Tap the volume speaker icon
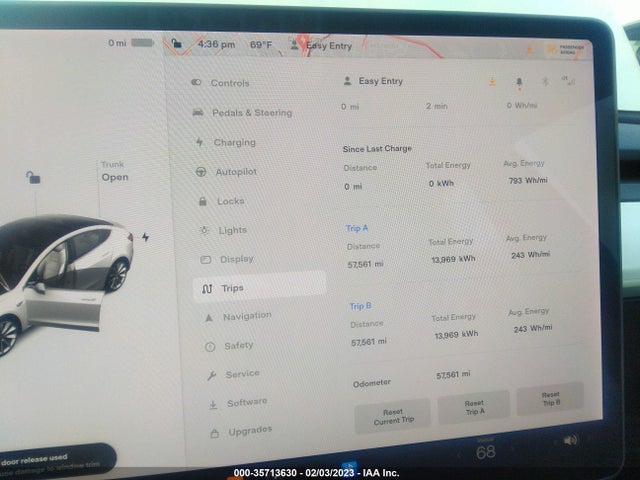This screenshot has width=640, height=480. (570, 440)
